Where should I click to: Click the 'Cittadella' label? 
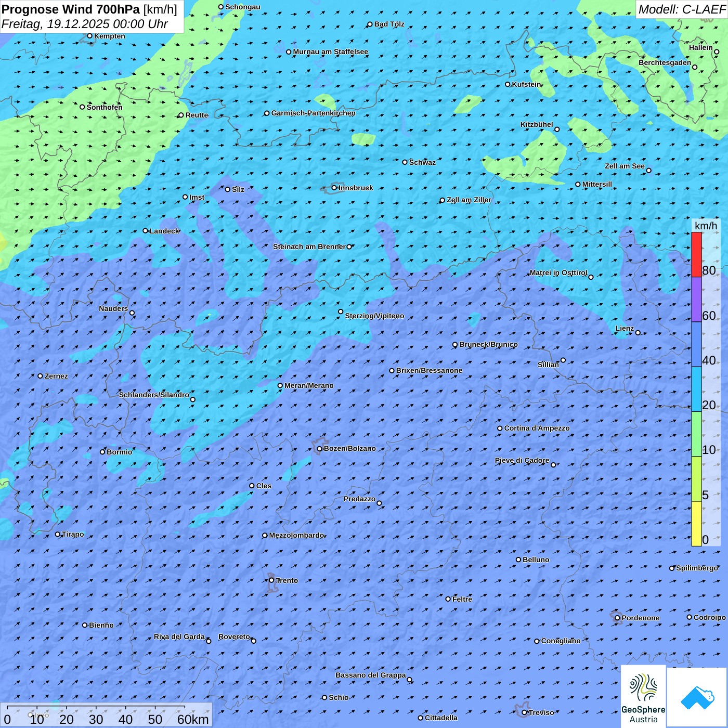tap(441, 718)
